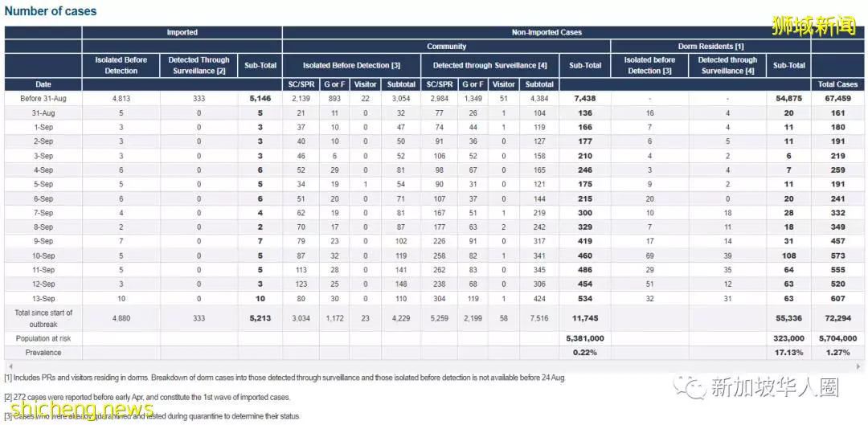Image resolution: width=868 pixels, height=425 pixels.
Task: Click the 'Detected Through Surveillance [2]' header
Action: [199, 65]
